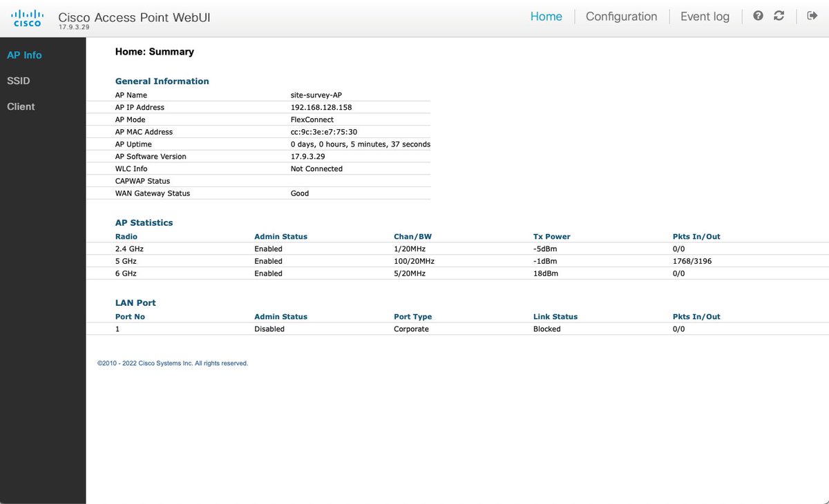Image resolution: width=829 pixels, height=504 pixels.
Task: Click the AP Software Version value 17.9.3.29
Action: [x=307, y=157]
